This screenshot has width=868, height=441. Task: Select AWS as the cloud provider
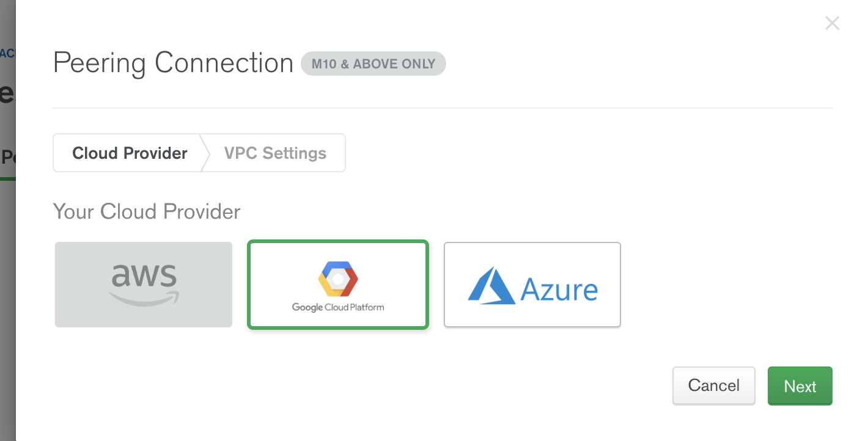(143, 285)
